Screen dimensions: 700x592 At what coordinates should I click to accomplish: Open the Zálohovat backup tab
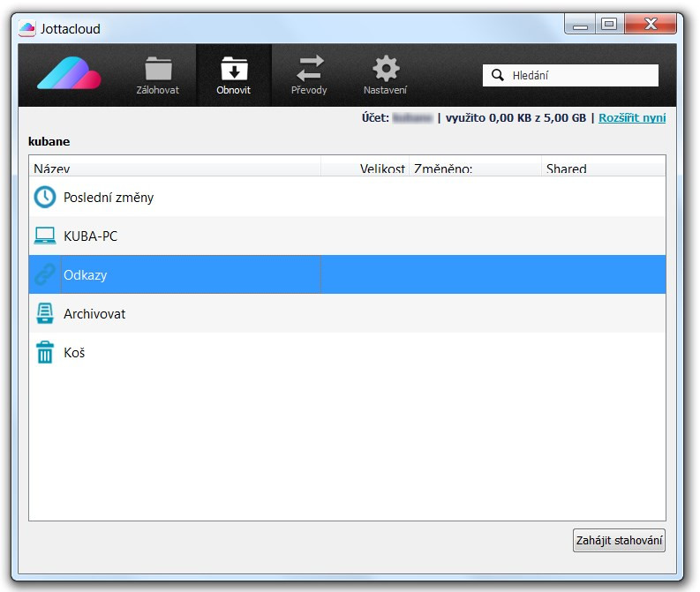click(158, 75)
